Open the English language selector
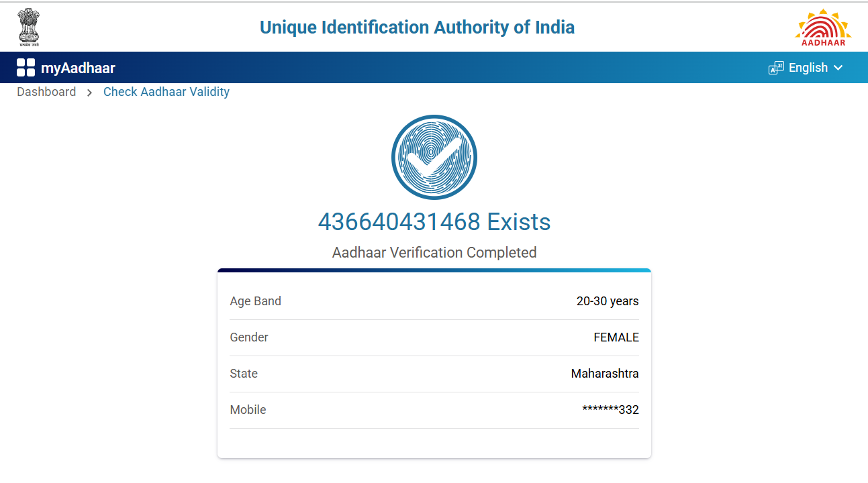This screenshot has height=483, width=868. coord(808,68)
